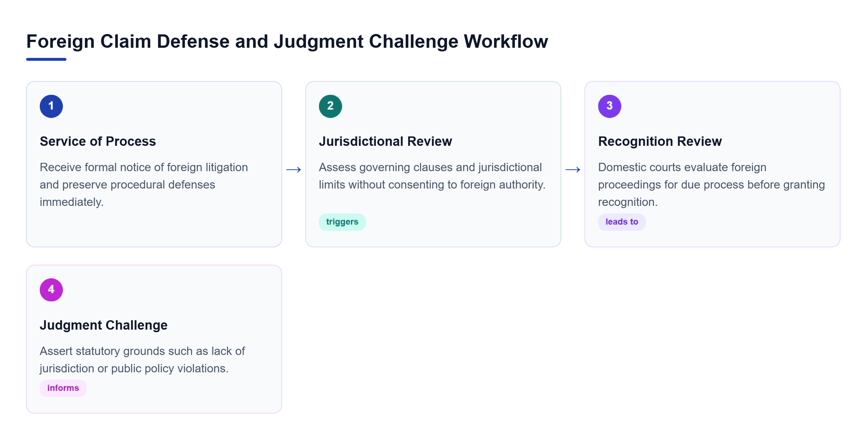Viewport: 868px width, 440px height.
Task: Click the step 1 number badge
Action: click(51, 106)
